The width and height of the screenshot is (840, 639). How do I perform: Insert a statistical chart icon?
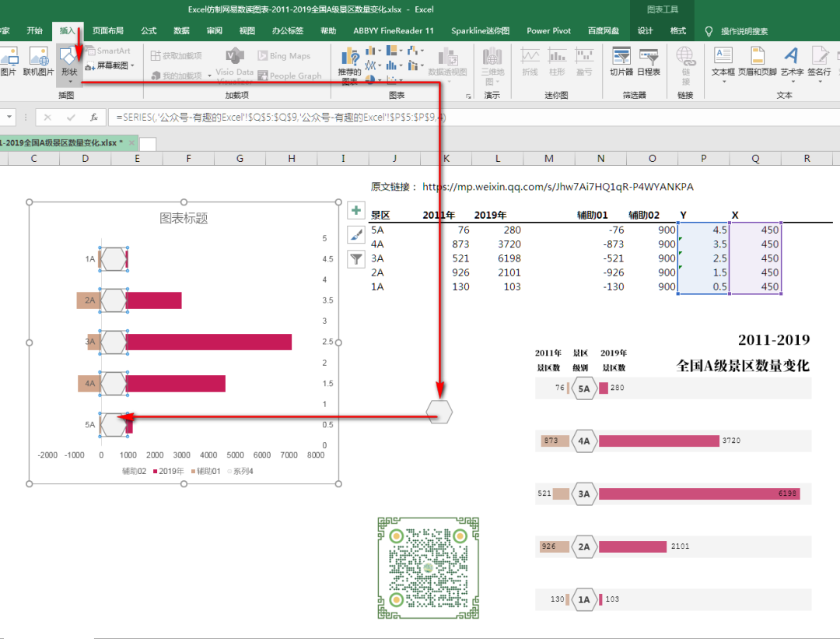coord(391,65)
